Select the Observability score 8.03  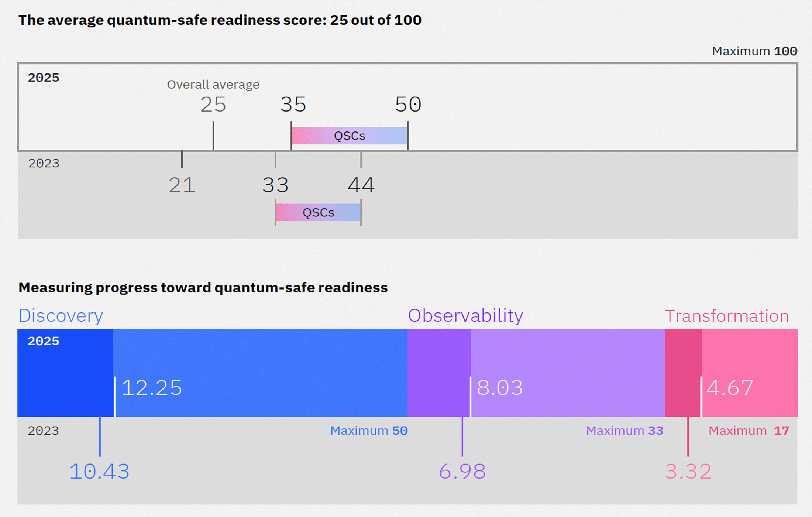pos(500,388)
